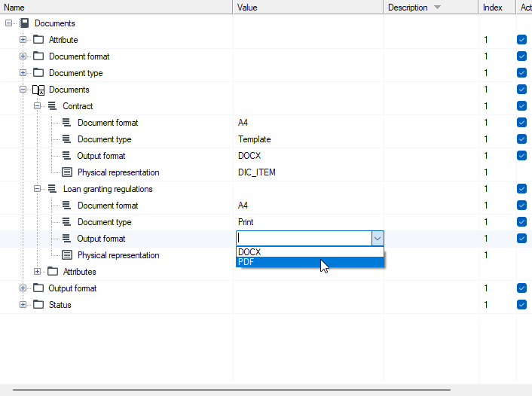The image size is (532, 396).
Task: Click the top-level Document type folder icon
Action: point(38,72)
